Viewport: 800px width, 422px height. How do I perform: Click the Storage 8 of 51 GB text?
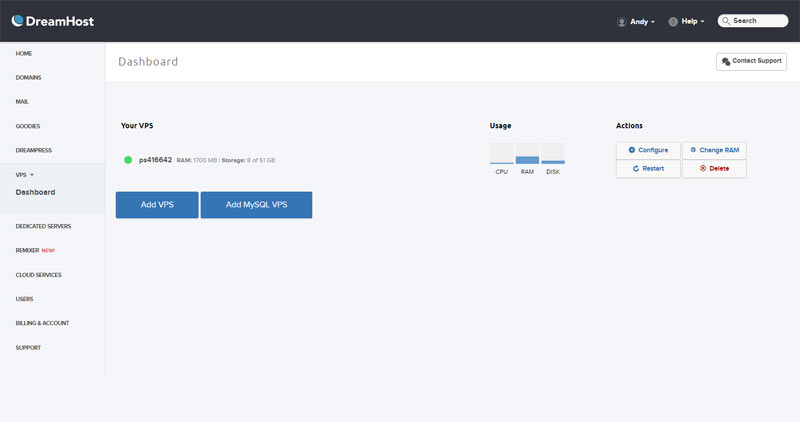(x=248, y=160)
